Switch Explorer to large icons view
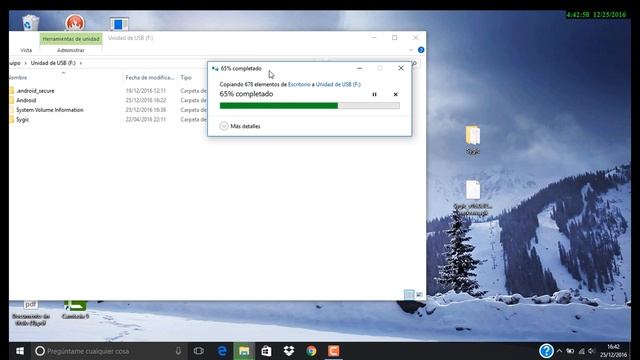The width and height of the screenshot is (640, 360). point(419,294)
